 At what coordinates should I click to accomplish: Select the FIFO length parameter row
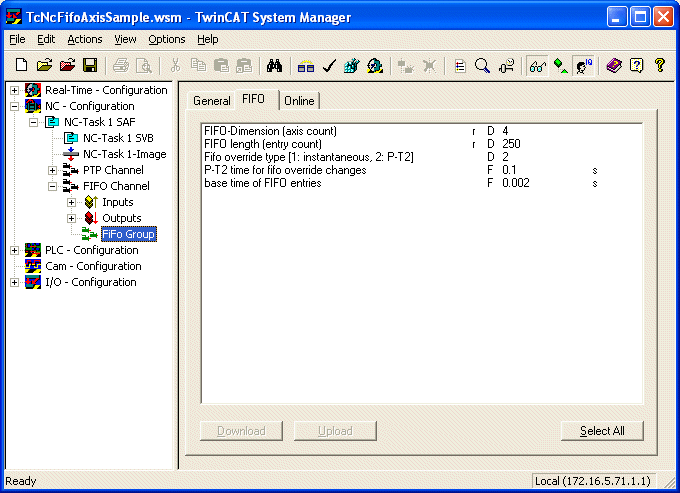tap(262, 144)
